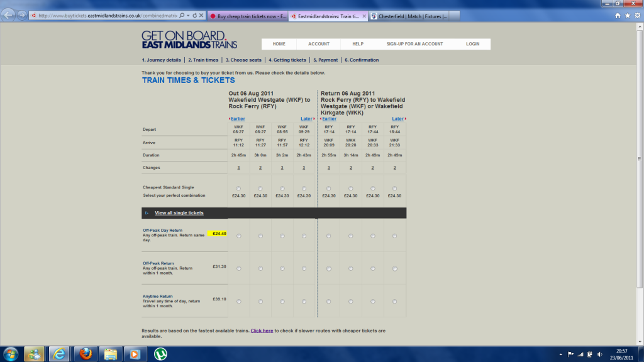Open Off-Peak Return ticket details
The height and width of the screenshot is (362, 644).
tap(158, 263)
